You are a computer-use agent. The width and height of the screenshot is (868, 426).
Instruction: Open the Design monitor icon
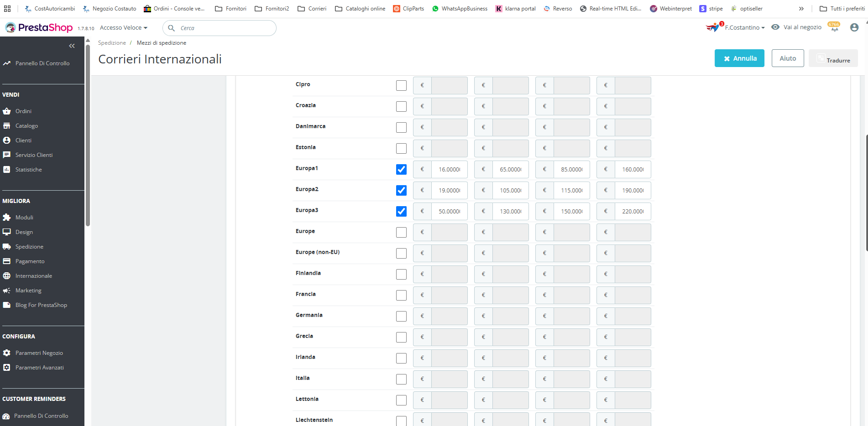pyautogui.click(x=6, y=232)
